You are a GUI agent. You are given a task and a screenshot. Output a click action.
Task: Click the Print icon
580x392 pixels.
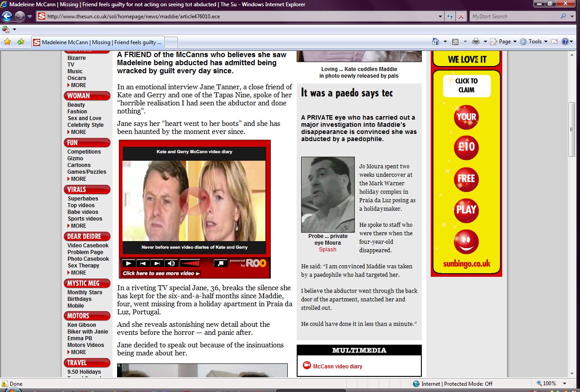[476, 42]
